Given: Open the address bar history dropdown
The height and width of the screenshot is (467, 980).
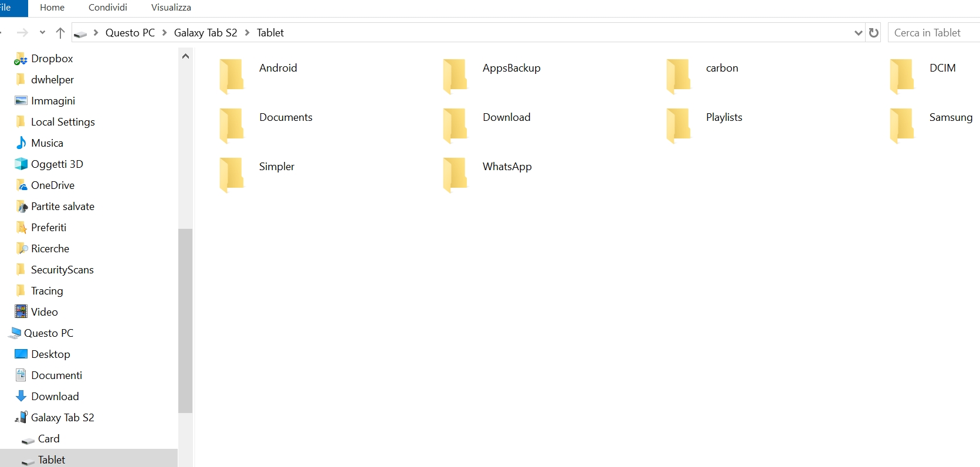Looking at the screenshot, I should pos(859,33).
